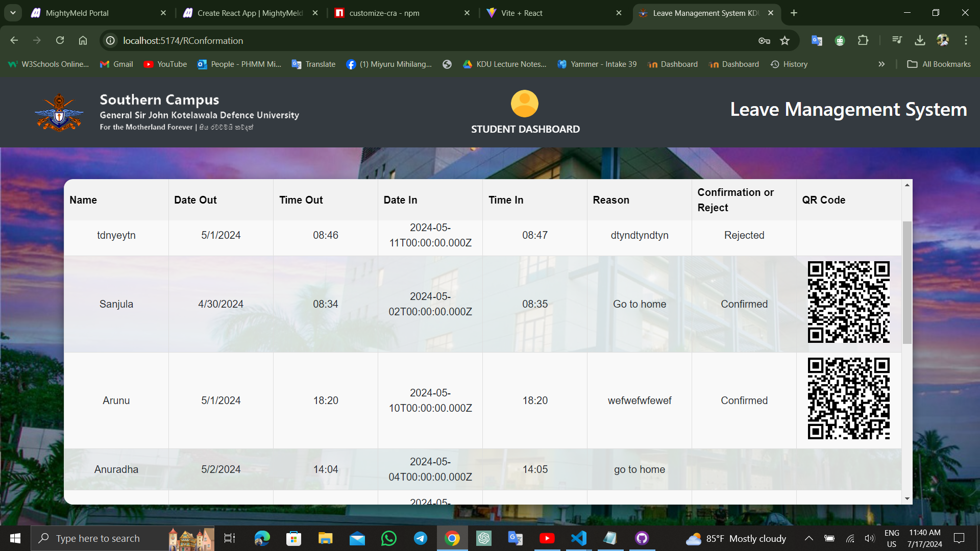Open the History bookmark
Viewport: 980px width, 551px height.
(789, 64)
